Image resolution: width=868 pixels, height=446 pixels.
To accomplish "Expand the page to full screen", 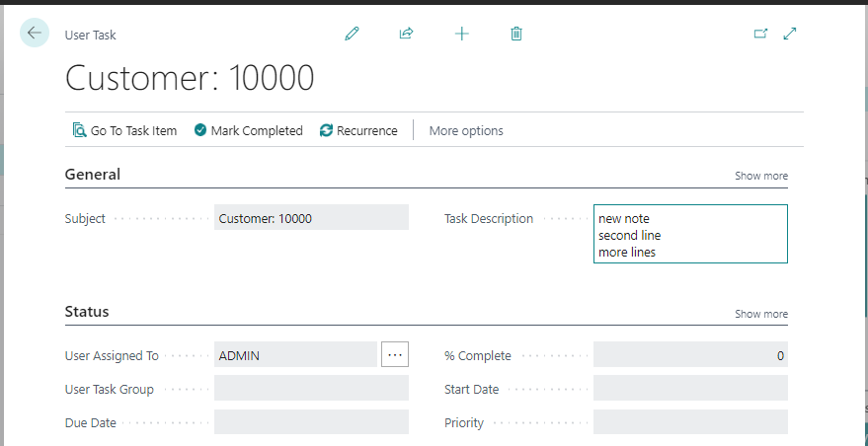I will pyautogui.click(x=789, y=34).
